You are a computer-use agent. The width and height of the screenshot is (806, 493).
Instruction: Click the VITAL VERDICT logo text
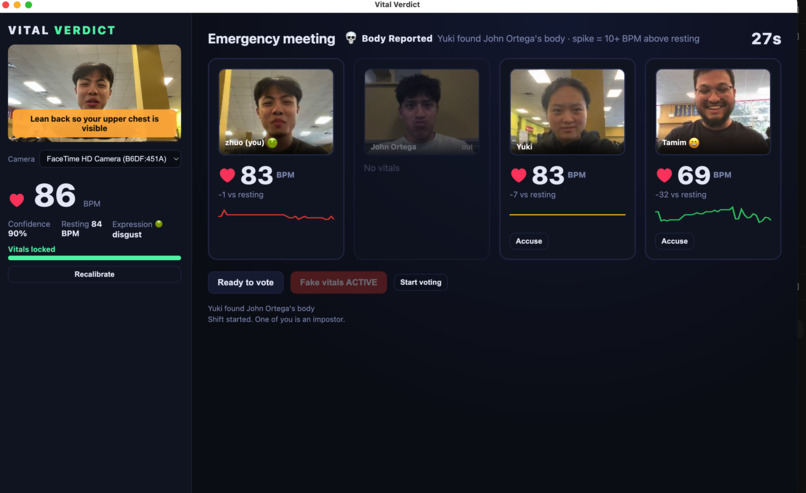pyautogui.click(x=62, y=30)
